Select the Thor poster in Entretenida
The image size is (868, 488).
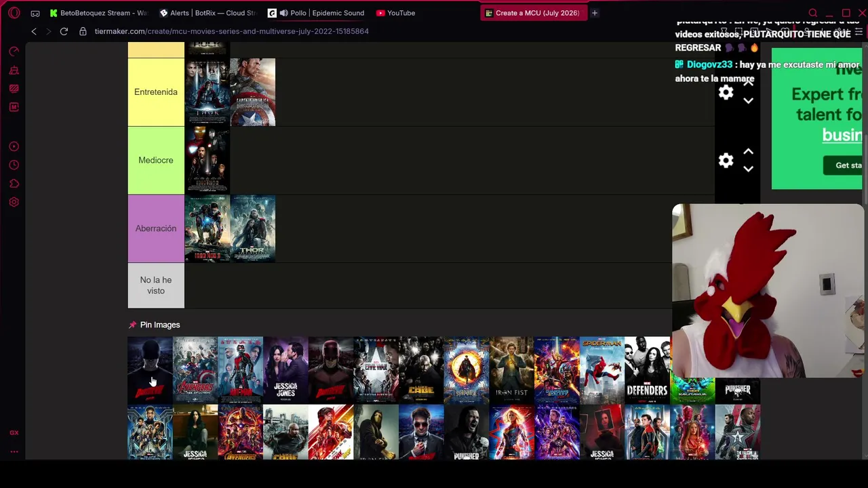pyautogui.click(x=208, y=92)
